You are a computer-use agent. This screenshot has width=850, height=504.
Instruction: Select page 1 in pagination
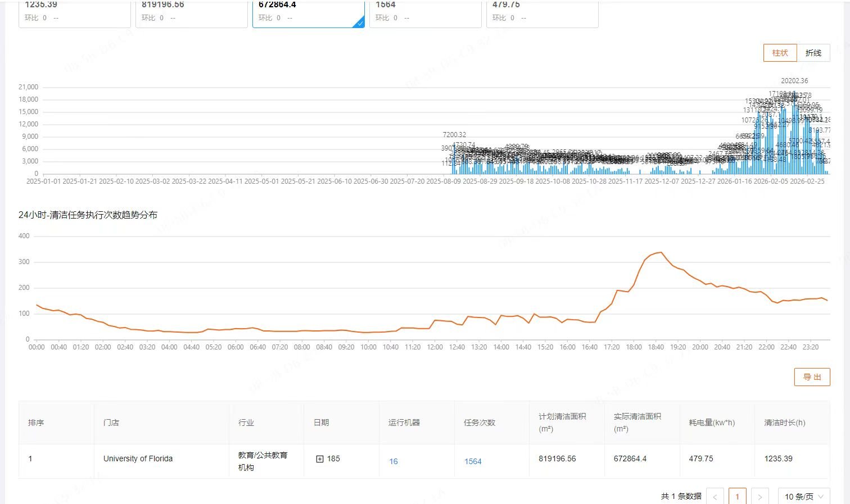[737, 497]
